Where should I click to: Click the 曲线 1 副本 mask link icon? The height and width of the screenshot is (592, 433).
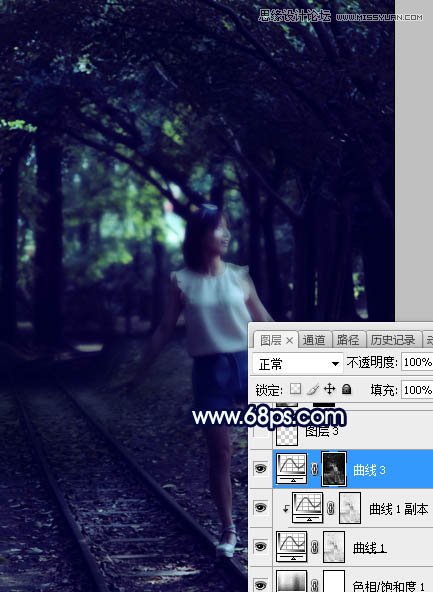331,508
